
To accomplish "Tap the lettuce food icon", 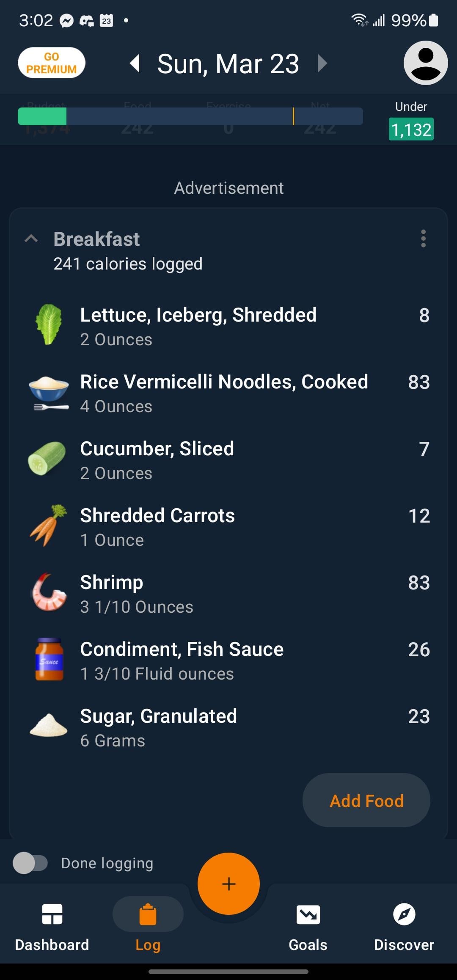I will click(x=49, y=325).
